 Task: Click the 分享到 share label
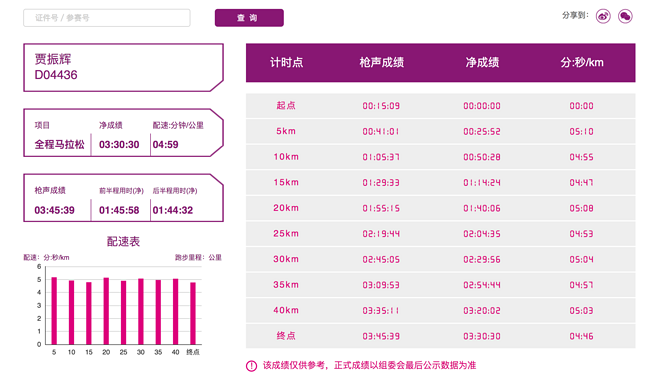click(575, 16)
